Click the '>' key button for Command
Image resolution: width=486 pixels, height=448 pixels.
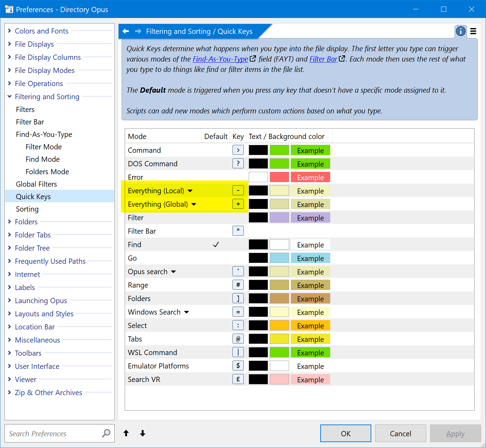pos(238,150)
